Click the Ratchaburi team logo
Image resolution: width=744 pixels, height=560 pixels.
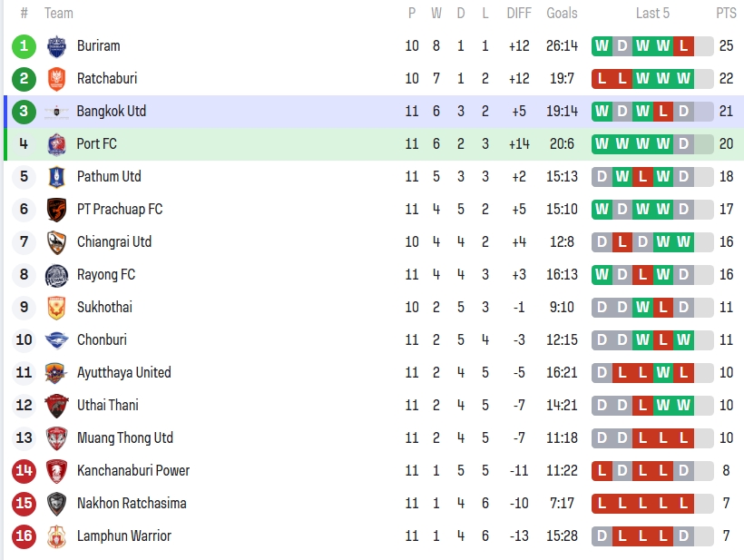[56, 79]
